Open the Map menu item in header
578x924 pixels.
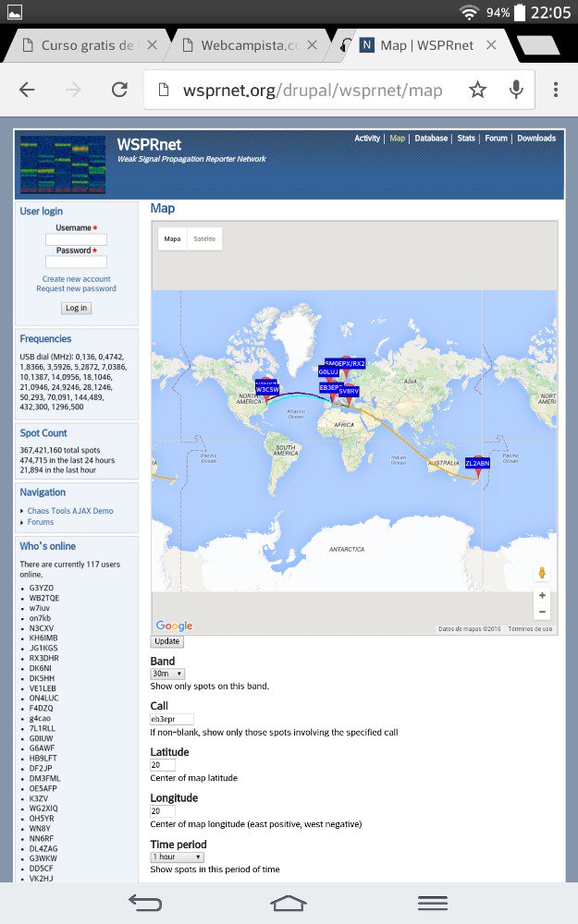coord(398,139)
